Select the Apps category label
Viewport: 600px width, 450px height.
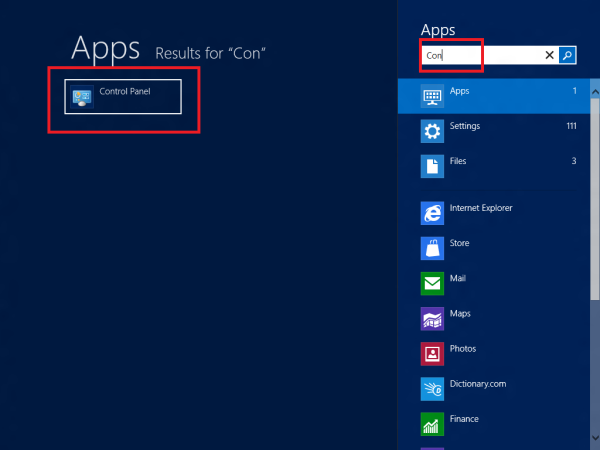[460, 91]
